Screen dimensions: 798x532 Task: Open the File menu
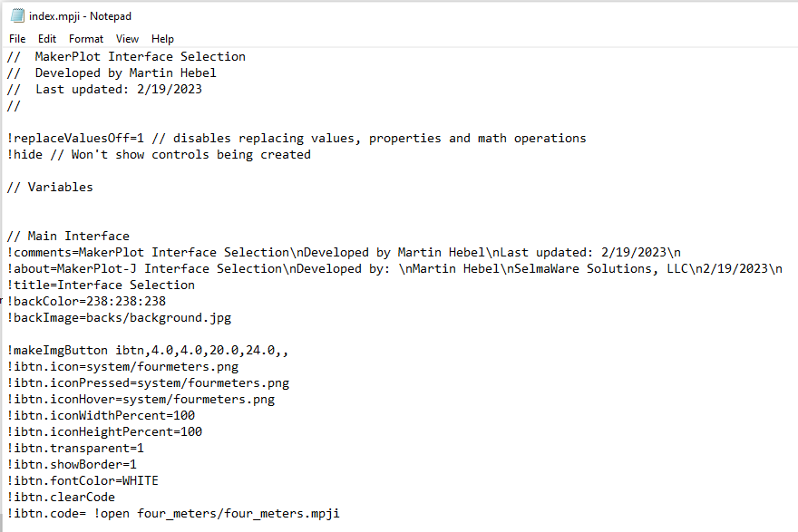[17, 39]
